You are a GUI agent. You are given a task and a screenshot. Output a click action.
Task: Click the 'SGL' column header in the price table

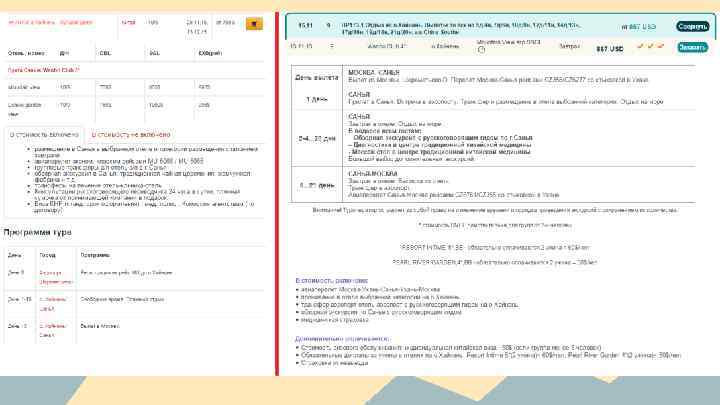pyautogui.click(x=154, y=53)
